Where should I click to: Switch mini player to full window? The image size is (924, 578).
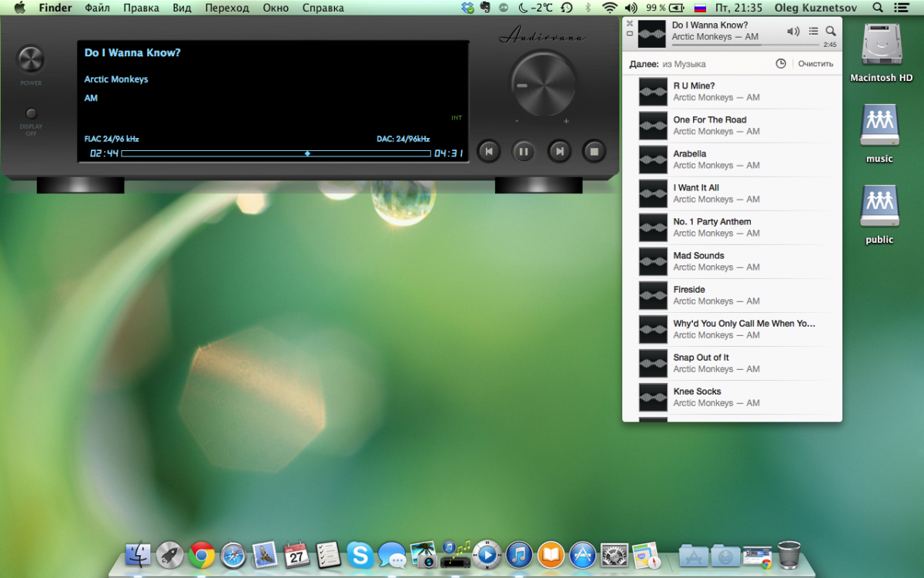[x=629, y=34]
